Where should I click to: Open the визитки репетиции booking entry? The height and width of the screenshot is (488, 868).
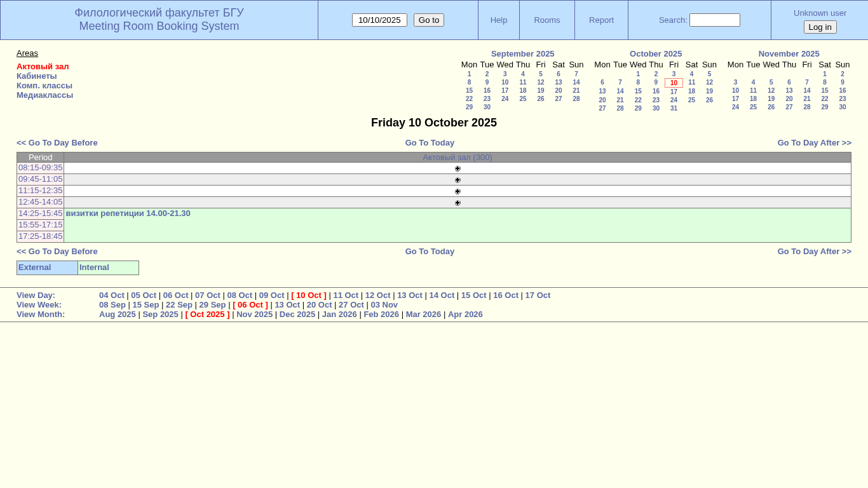128,213
